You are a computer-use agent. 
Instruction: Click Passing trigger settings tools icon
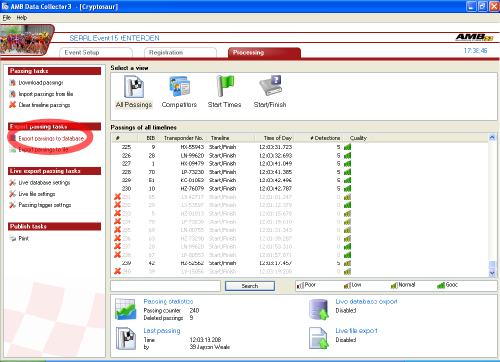click(13, 205)
